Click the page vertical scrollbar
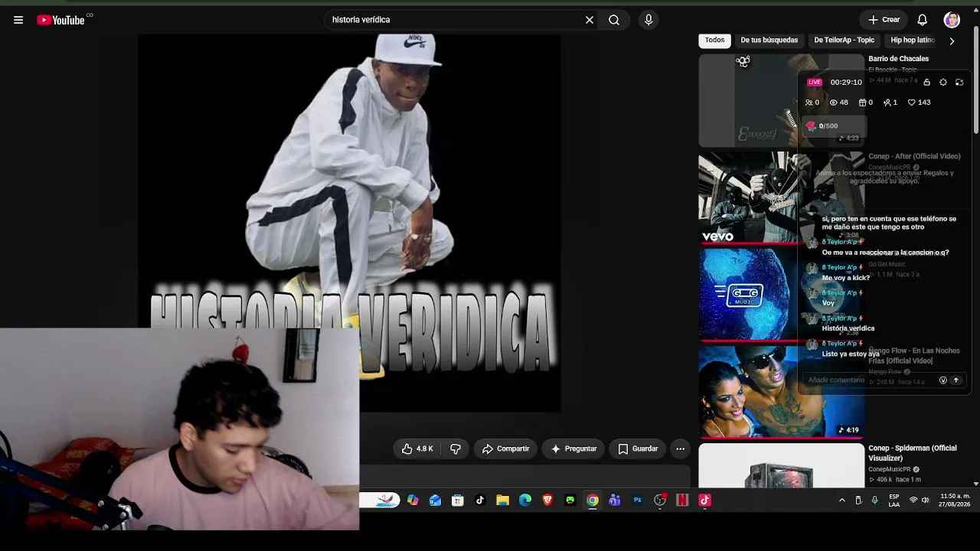The image size is (980, 551). 975,79
